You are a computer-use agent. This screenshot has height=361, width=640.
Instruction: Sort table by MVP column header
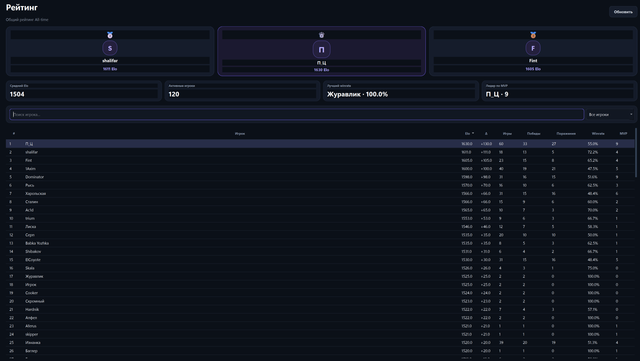[623, 134]
